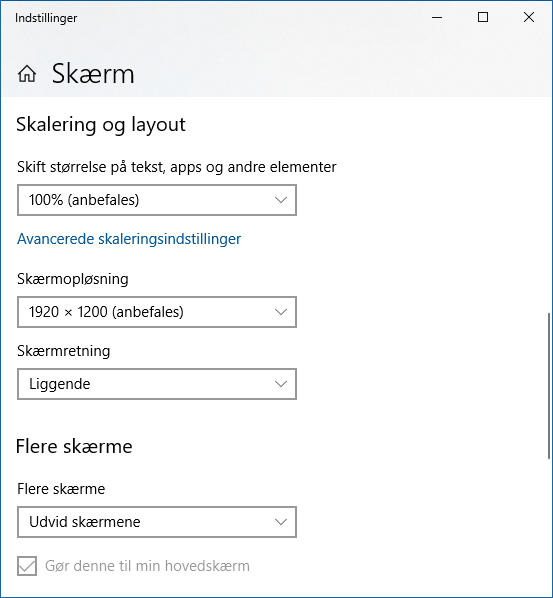Screen dimensions: 553x598
Task: Maximize the Indstillinger window
Action: point(483,17)
